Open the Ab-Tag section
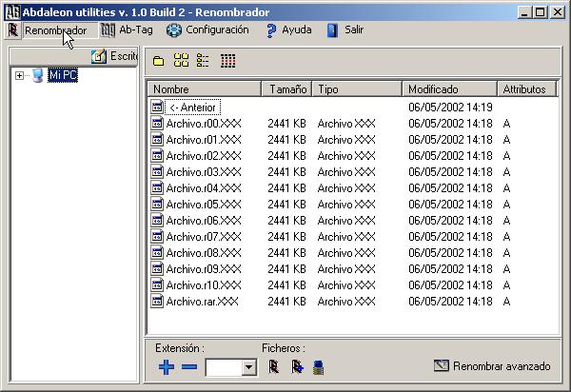Viewport: 571px width, 392px height. 128,29
